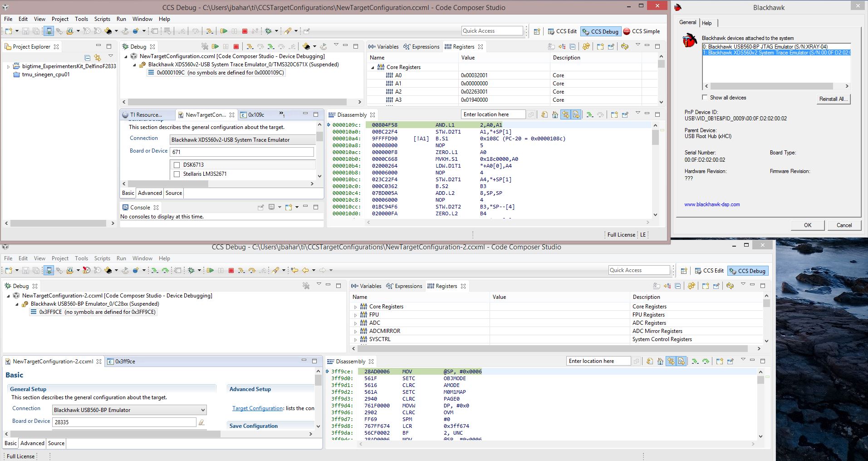Toggle the Stellaris LM3S2671 checkbox
This screenshot has height=461, width=868.
[x=177, y=174]
